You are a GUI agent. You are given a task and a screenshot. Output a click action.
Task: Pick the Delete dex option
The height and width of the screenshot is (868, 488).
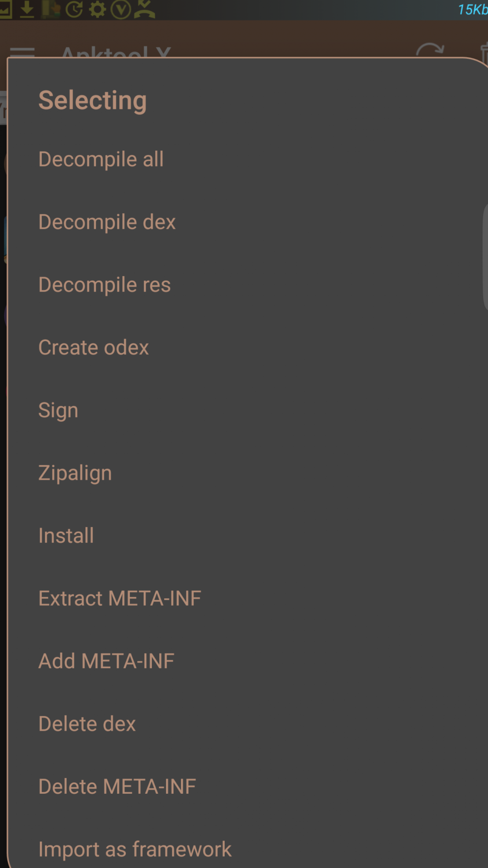(x=87, y=724)
